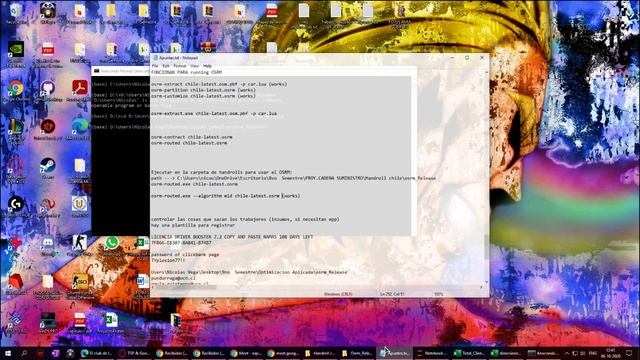Open the U emblem shortcut on desktop
Image resolution: width=640 pixels, height=360 pixels.
[x=80, y=206]
